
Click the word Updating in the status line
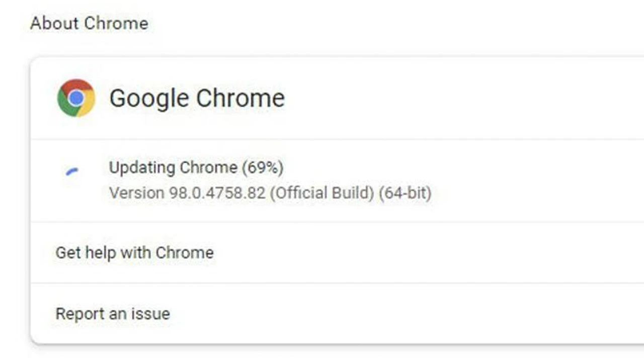point(140,167)
